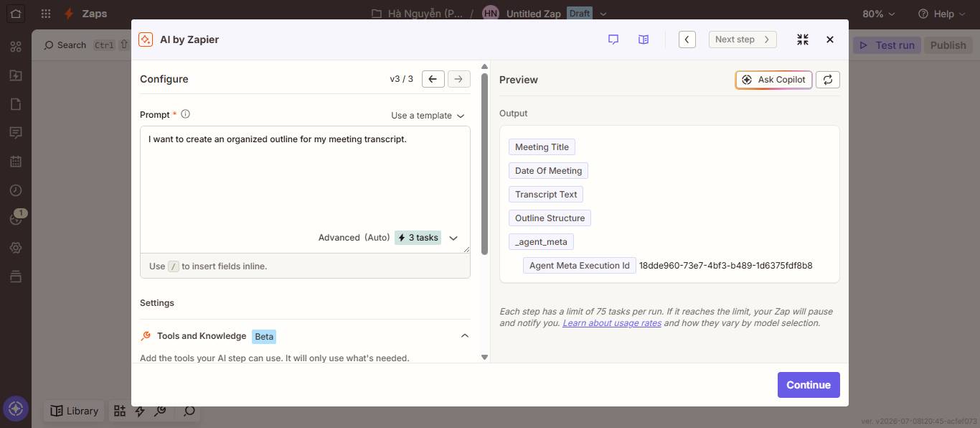Open the Untitled Zap Draft dropdown arrow
Screen dimensions: 980x428
coord(603,14)
